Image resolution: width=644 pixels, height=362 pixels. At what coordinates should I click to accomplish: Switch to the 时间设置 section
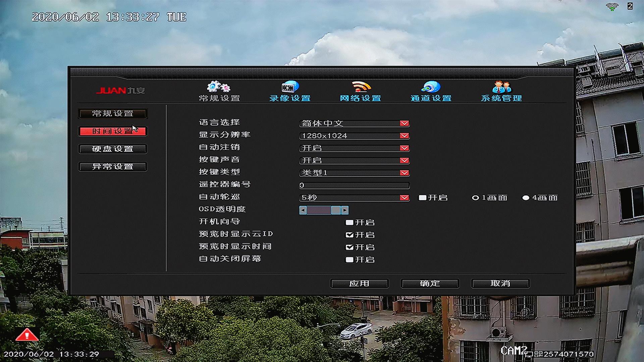click(112, 131)
